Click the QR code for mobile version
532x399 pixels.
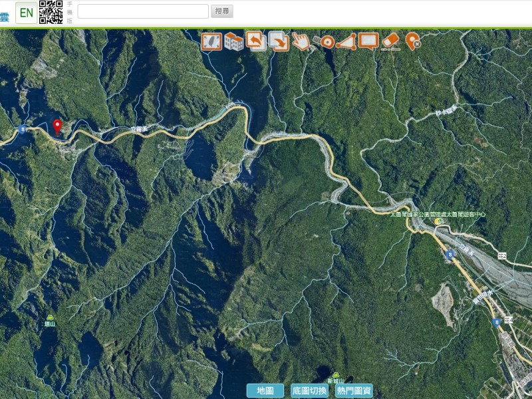pyautogui.click(x=51, y=12)
